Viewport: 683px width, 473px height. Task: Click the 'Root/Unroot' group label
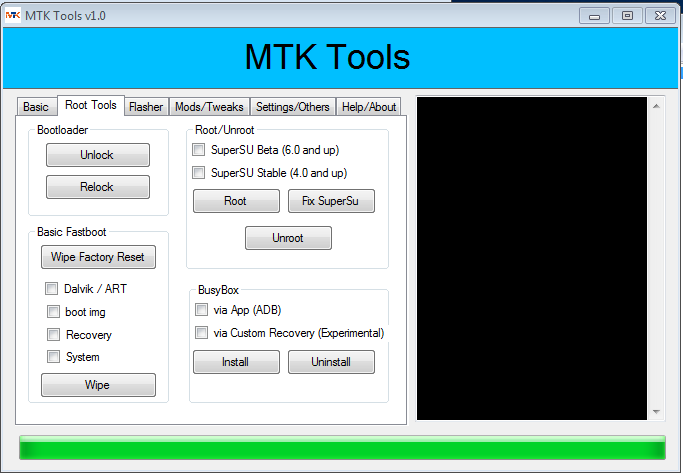[x=224, y=130]
